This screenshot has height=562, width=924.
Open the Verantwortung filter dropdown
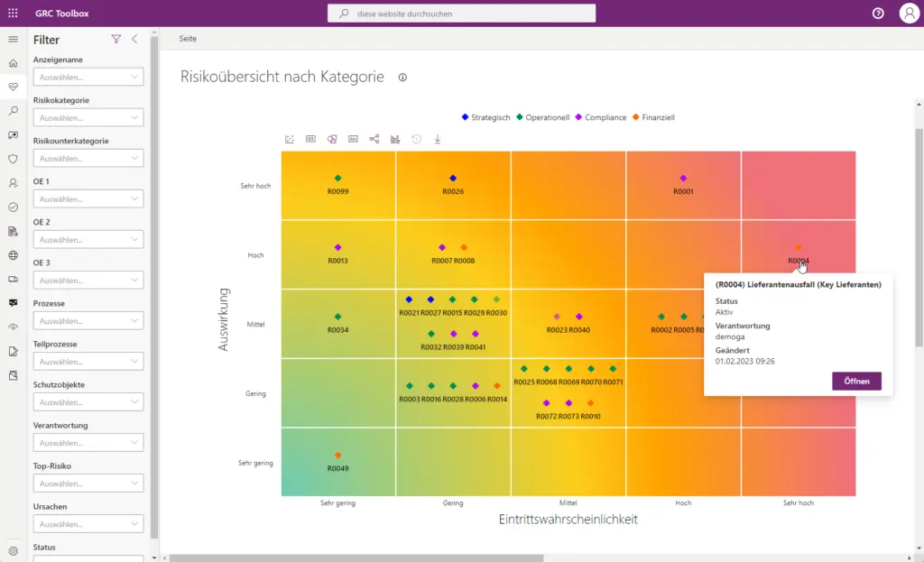coord(88,443)
